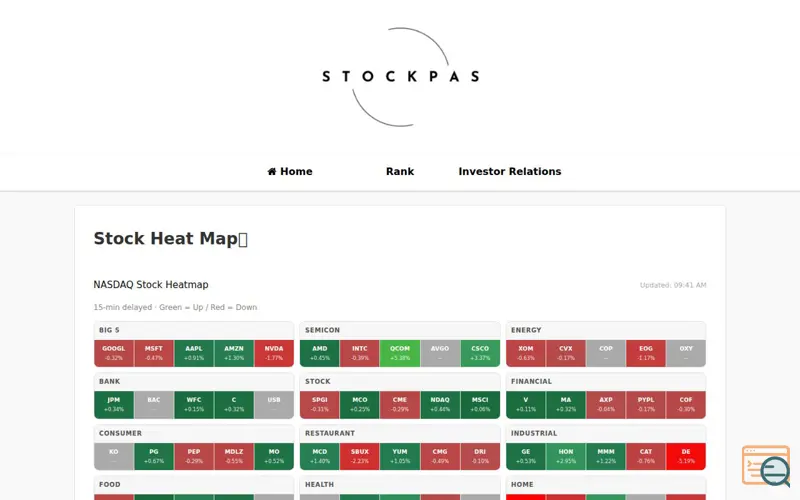Click the 'Stock Heat Map' page heading
The image size is (800, 500).
(x=170, y=238)
